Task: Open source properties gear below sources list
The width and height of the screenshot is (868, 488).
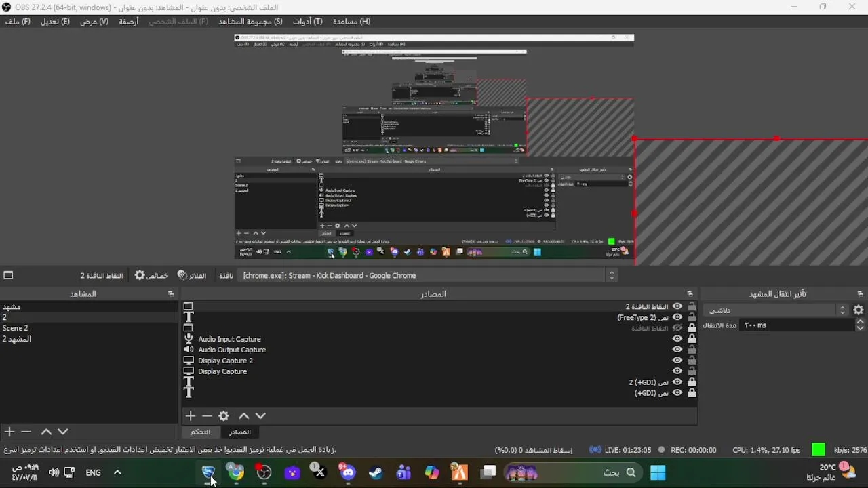Action: (224, 415)
